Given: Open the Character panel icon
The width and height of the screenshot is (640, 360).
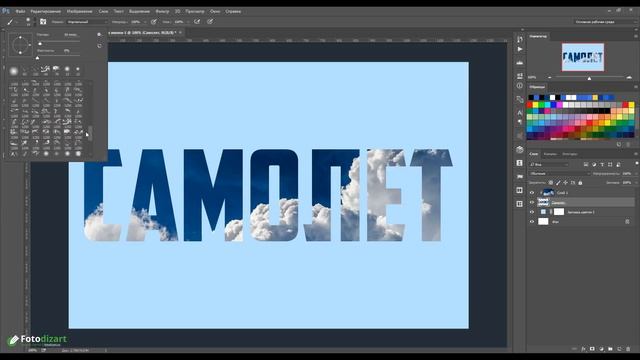Looking at the screenshot, I should click(520, 113).
